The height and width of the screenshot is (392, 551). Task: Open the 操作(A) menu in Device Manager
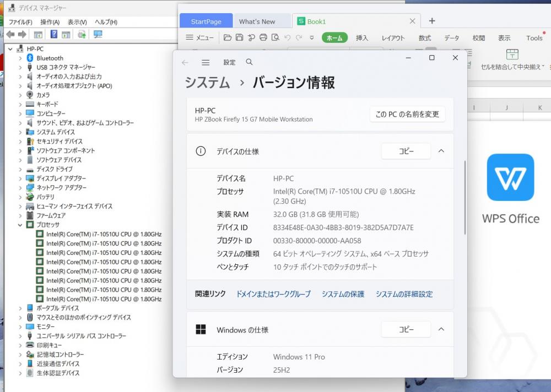(50, 22)
